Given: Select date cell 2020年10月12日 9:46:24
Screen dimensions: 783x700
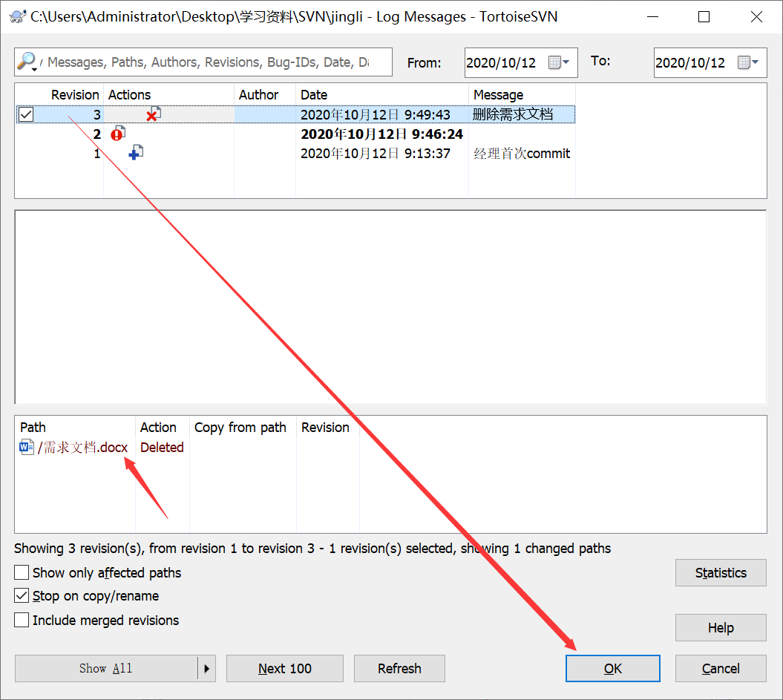Looking at the screenshot, I should 381,134.
